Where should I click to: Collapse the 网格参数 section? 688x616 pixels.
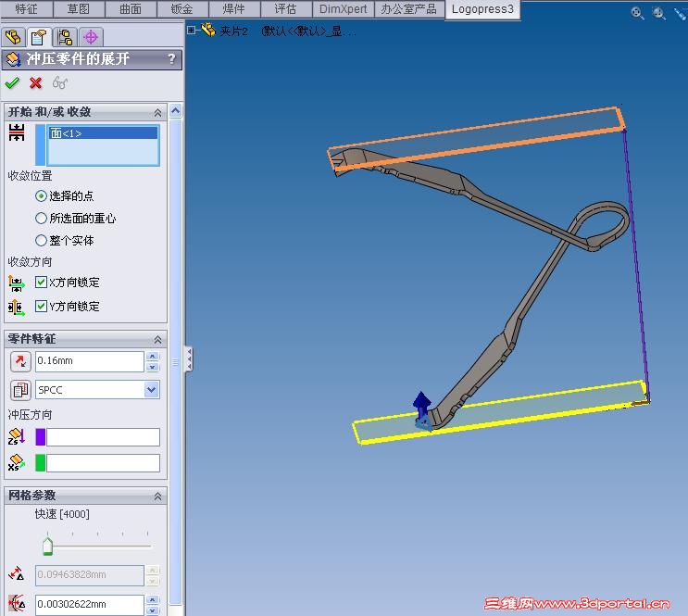(158, 497)
